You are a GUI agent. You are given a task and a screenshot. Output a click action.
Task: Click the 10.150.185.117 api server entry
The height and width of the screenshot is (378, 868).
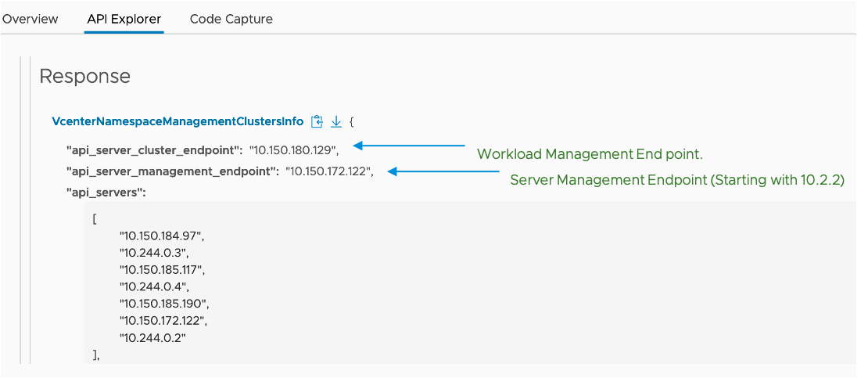point(161,269)
